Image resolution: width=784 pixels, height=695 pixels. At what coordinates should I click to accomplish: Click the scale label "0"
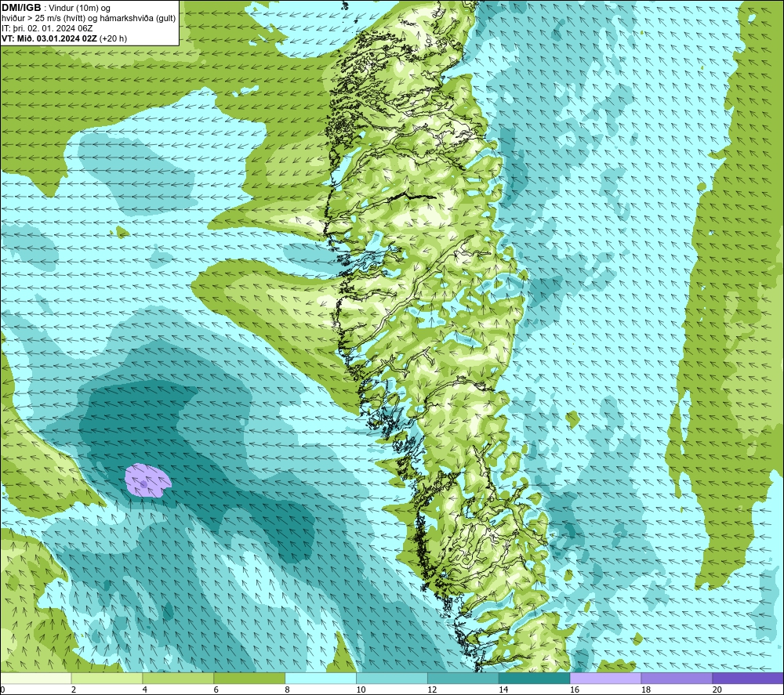(2, 690)
